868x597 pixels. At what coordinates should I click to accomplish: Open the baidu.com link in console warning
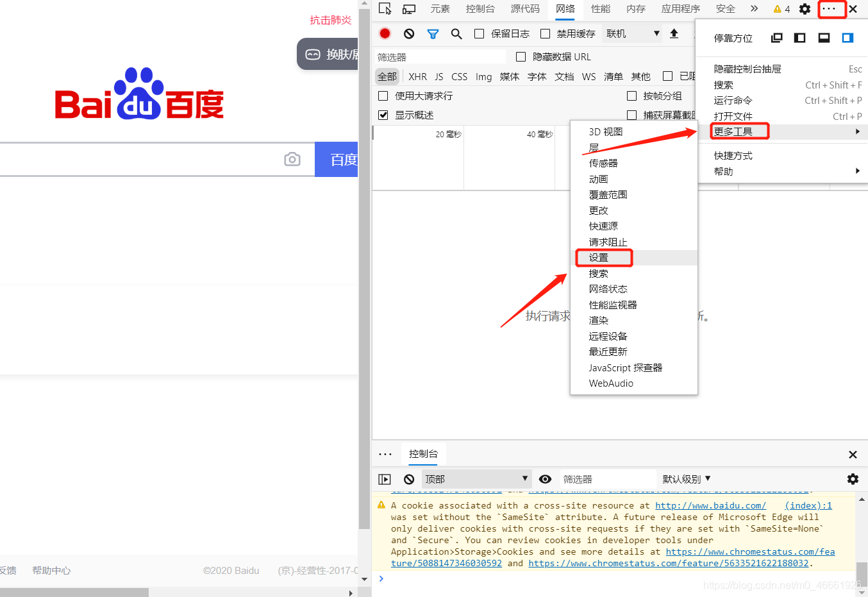tap(710, 505)
